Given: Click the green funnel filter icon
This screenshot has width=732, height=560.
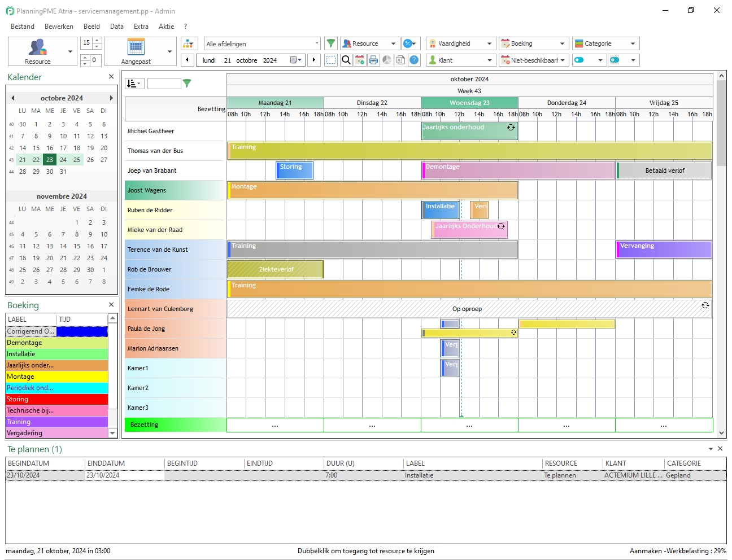Looking at the screenshot, I should [x=331, y=43].
